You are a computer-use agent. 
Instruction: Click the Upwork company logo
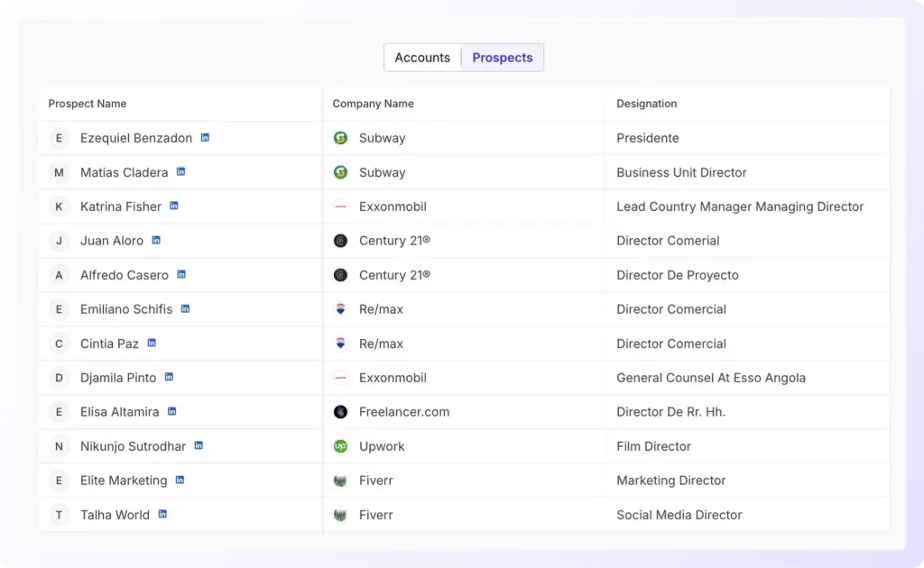(340, 446)
